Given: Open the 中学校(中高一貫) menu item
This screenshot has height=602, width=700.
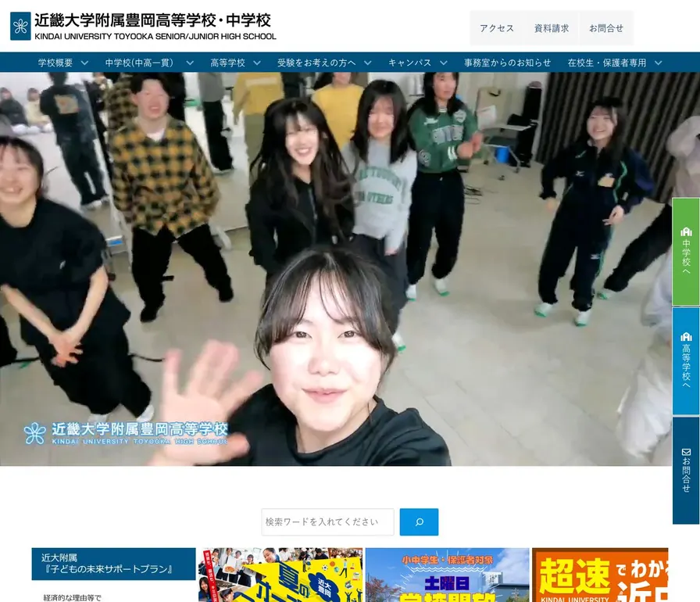Looking at the screenshot, I should tap(139, 63).
